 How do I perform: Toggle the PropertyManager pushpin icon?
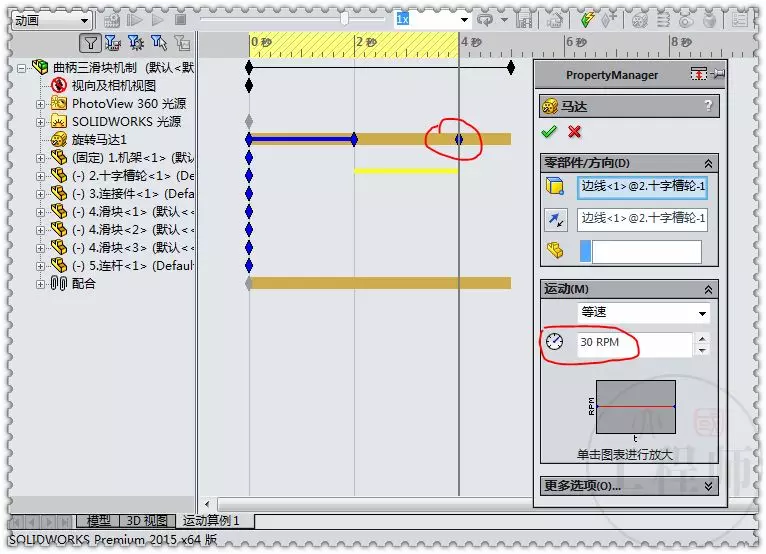point(718,74)
